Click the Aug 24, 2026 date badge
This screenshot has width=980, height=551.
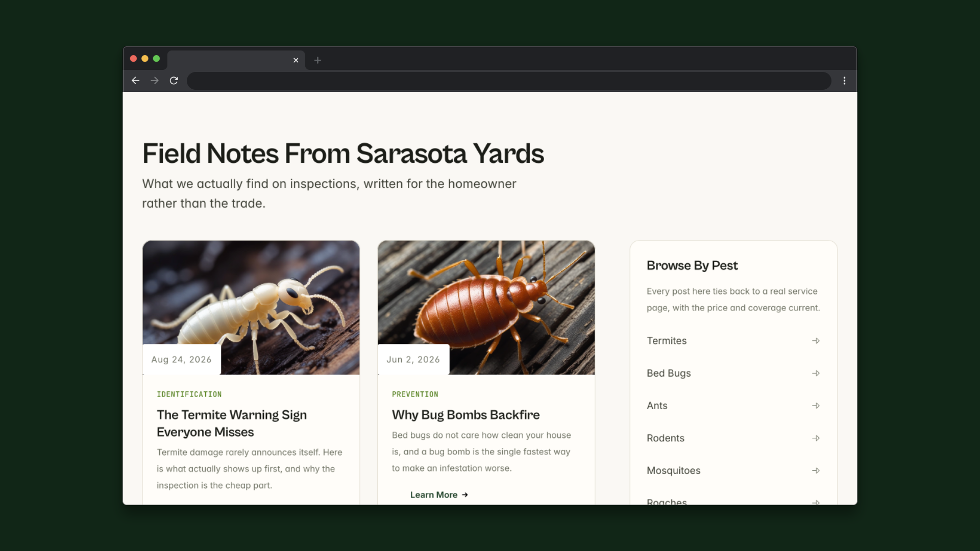coord(181,360)
